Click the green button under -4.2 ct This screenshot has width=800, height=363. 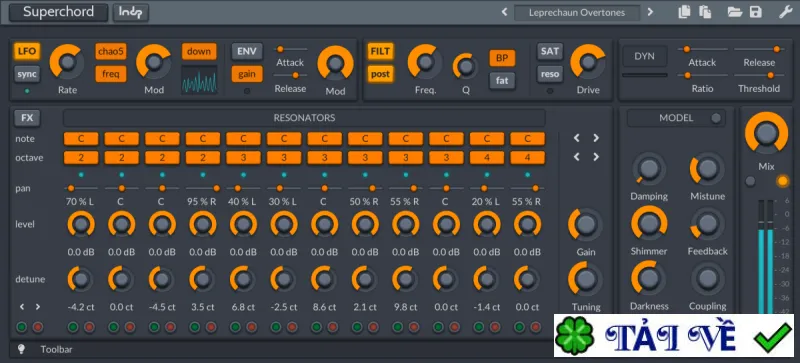(73, 327)
